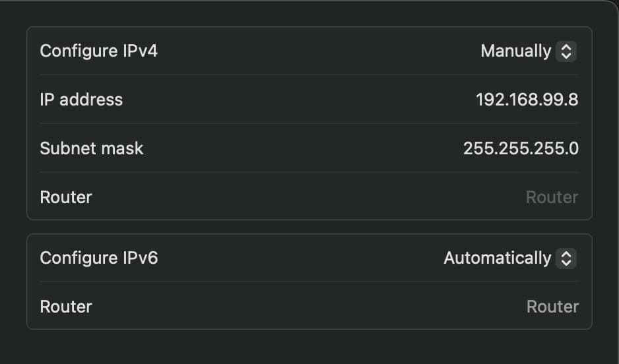619x364 pixels.
Task: Focus the IPv4 Router placeholder field
Action: [552, 197]
